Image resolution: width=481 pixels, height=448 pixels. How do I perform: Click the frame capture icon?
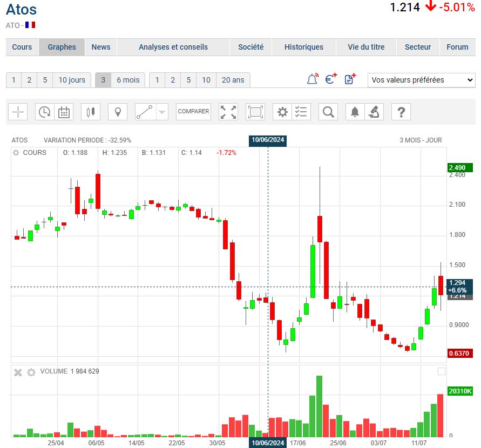coord(255,112)
